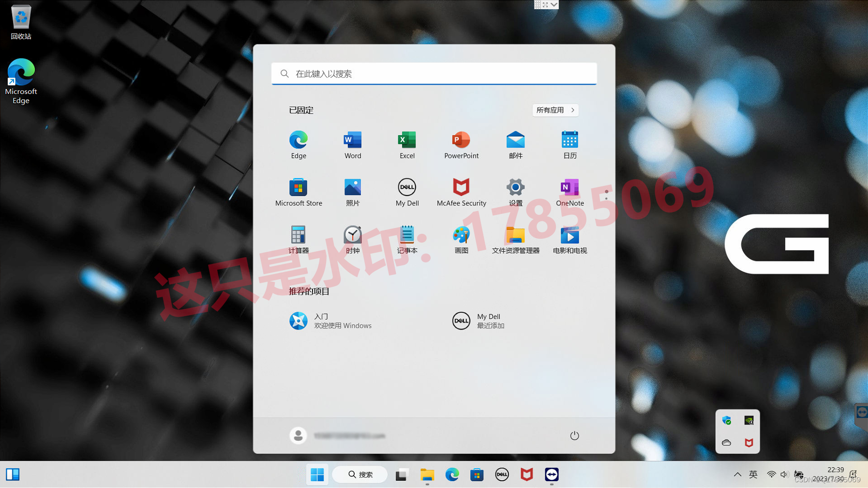This screenshot has height=488, width=868.
Task: Open Dell app on taskbar
Action: tap(502, 474)
